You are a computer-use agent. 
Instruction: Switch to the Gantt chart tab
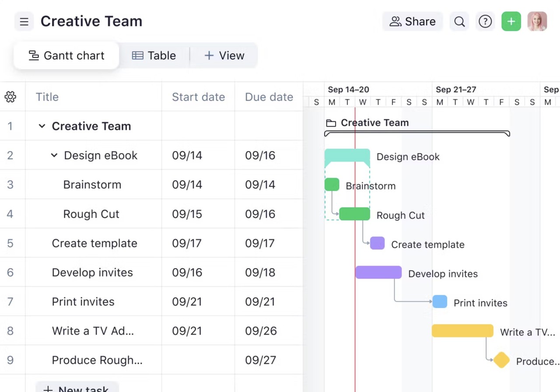click(66, 56)
